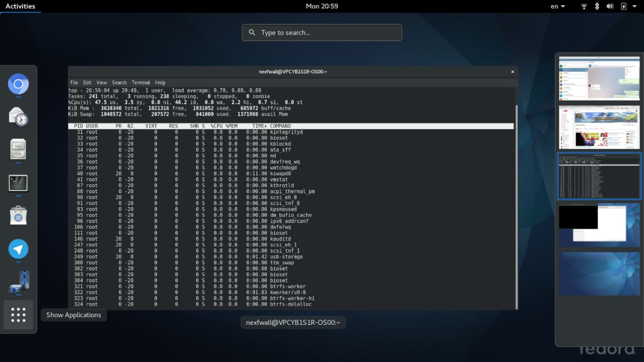Viewport: 644px width, 362px height.
Task: Click the Bluetooth icon in top bar
Action: coord(597,6)
